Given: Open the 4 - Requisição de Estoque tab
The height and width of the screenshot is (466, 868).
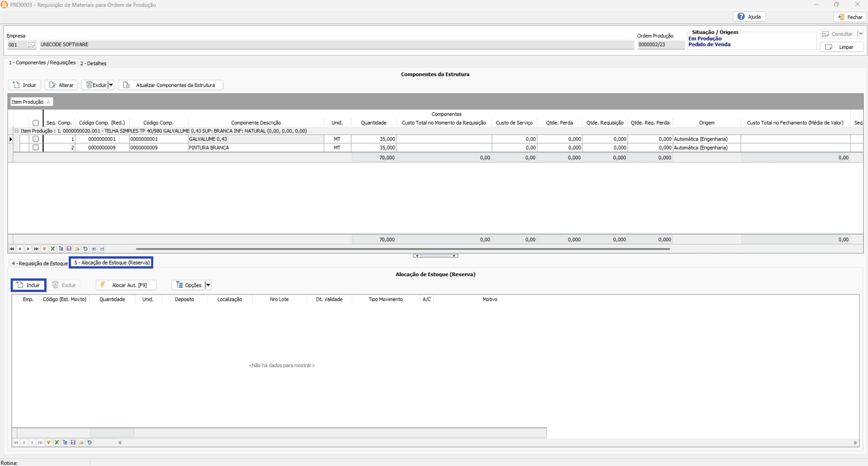Looking at the screenshot, I should click(39, 263).
